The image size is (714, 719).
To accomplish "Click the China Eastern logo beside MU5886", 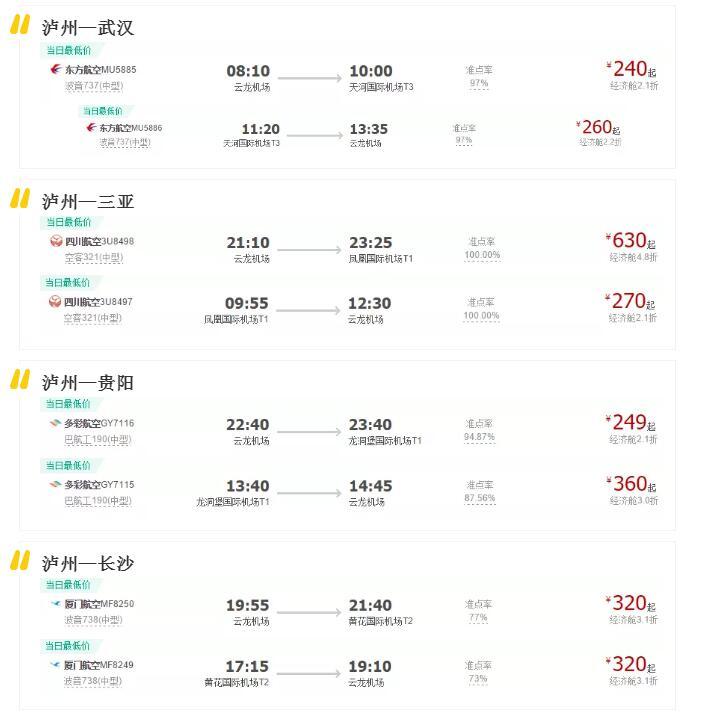I will click(91, 128).
